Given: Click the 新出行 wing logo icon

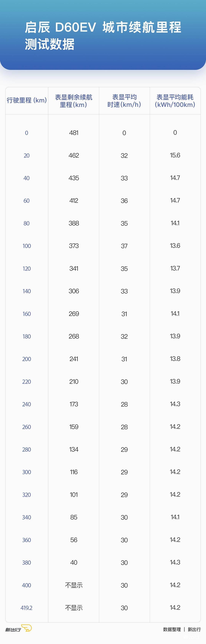Looking at the screenshot, I should click(27, 628).
